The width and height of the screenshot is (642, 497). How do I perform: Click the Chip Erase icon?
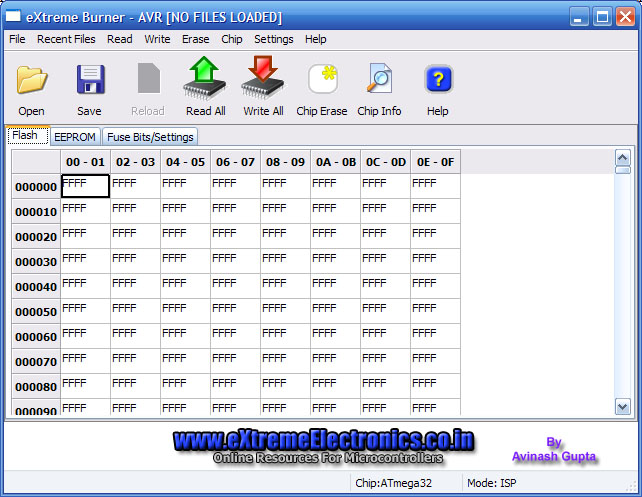tap(323, 79)
